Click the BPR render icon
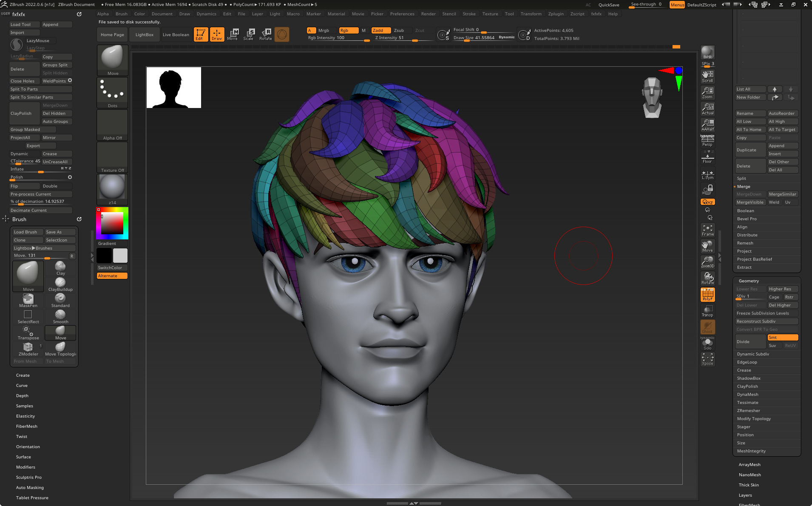 pyautogui.click(x=707, y=52)
